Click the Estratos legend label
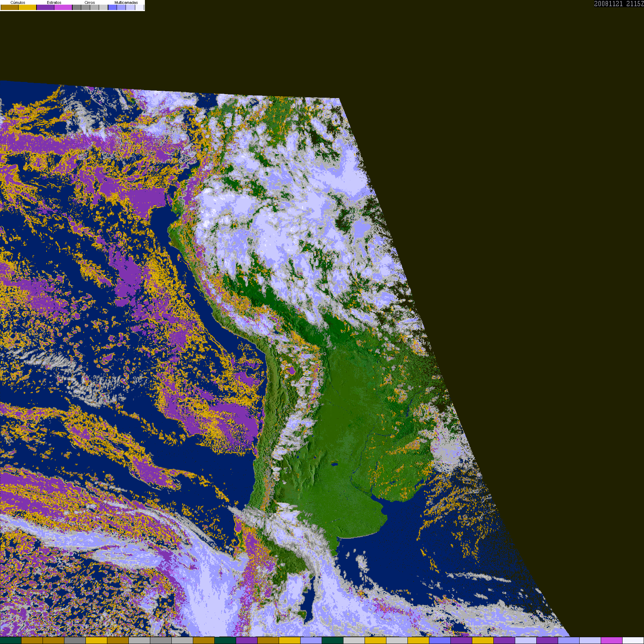This screenshot has height=644, width=644. click(54, 3)
